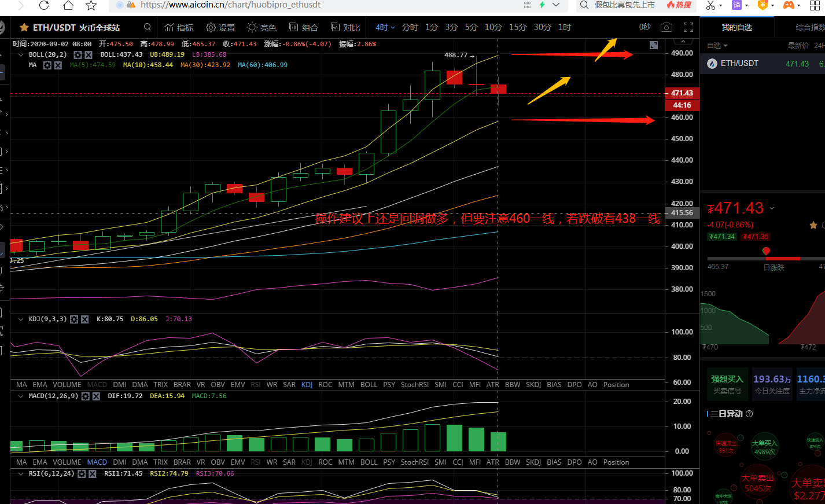Open the 4时 timeframe dropdown
Screen dimensions: 825x504
coord(385,27)
